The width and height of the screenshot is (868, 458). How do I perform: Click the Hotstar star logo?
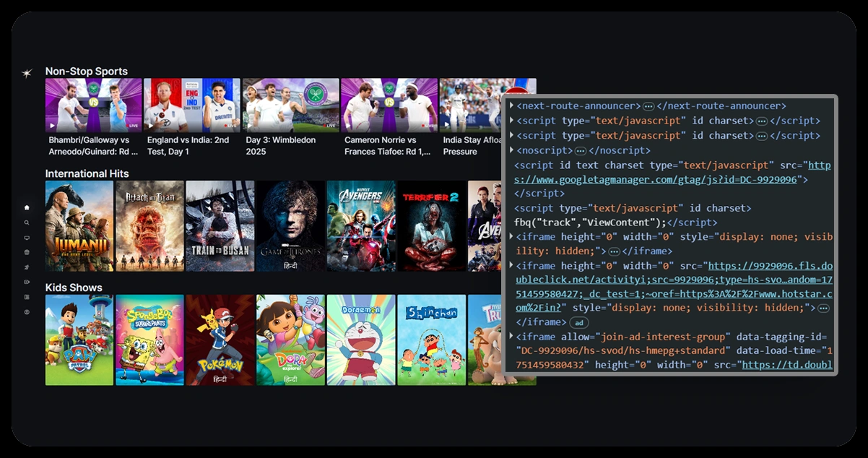(27, 74)
